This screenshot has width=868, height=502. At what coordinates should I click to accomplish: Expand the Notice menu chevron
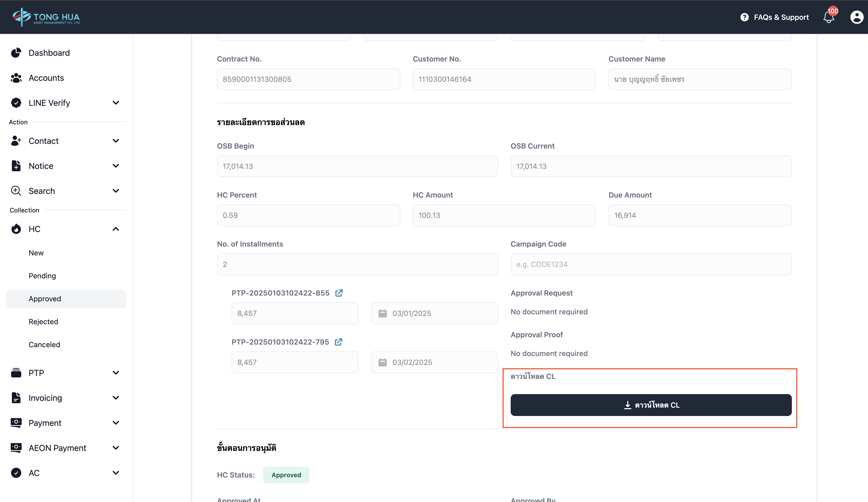(116, 166)
